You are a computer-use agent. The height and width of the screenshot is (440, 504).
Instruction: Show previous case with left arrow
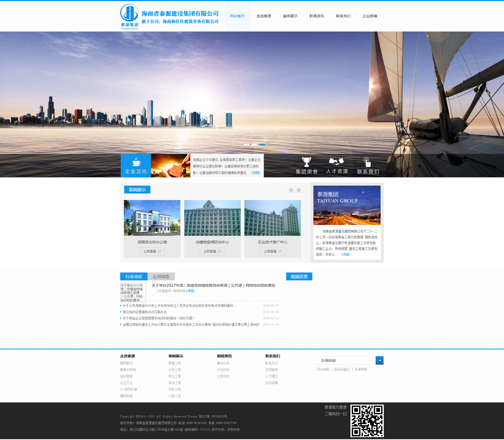(291, 190)
